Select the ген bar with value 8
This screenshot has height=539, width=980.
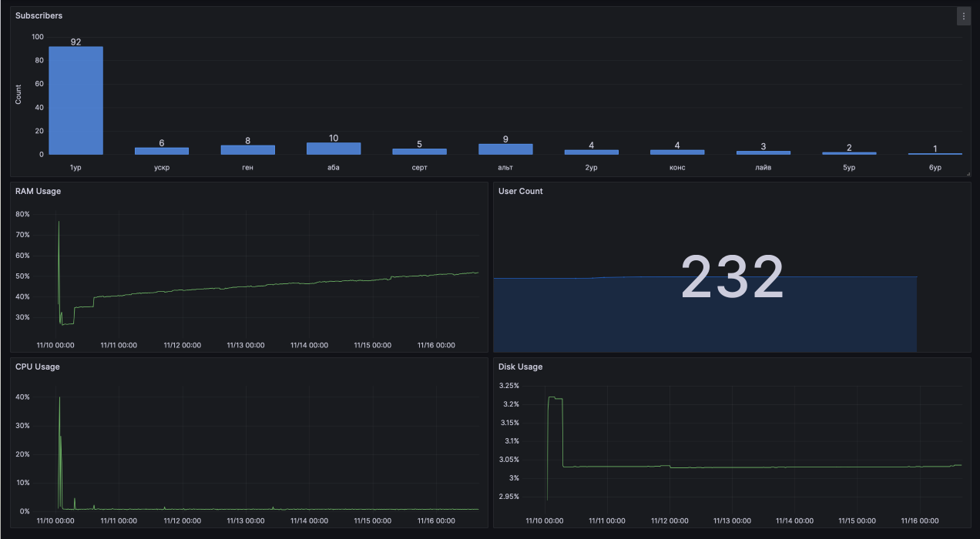(247, 149)
